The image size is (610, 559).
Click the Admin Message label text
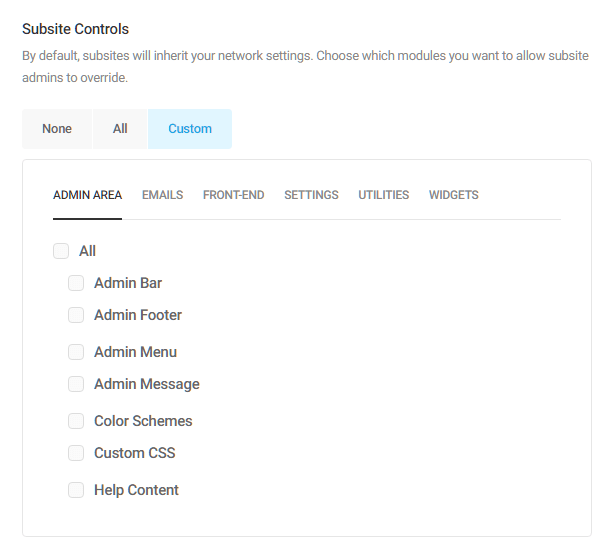pyautogui.click(x=147, y=384)
